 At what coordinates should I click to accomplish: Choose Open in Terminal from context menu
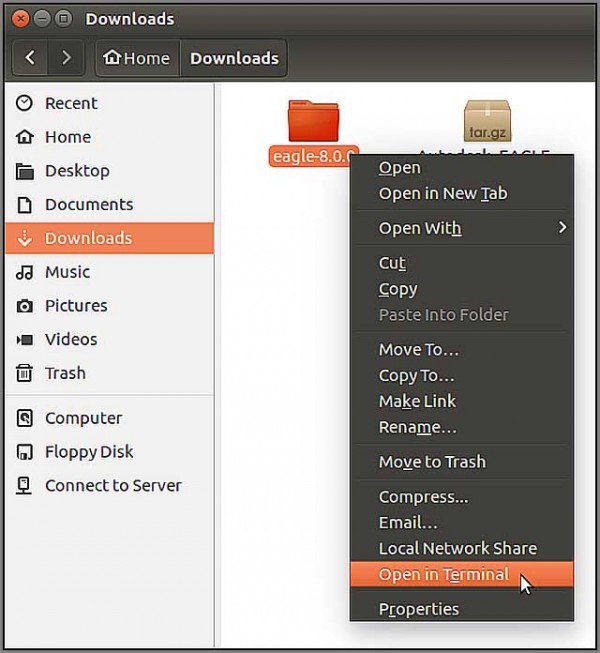pos(444,575)
